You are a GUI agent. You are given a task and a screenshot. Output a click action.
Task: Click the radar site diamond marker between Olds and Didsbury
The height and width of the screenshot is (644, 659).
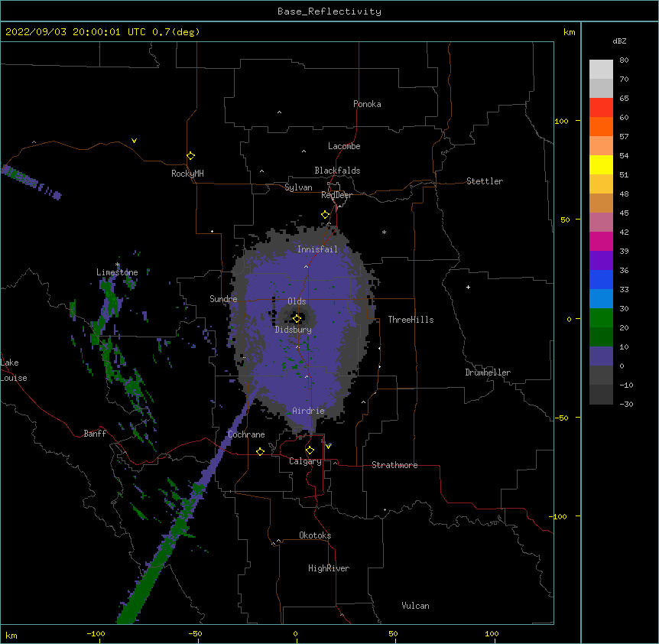pyautogui.click(x=297, y=319)
